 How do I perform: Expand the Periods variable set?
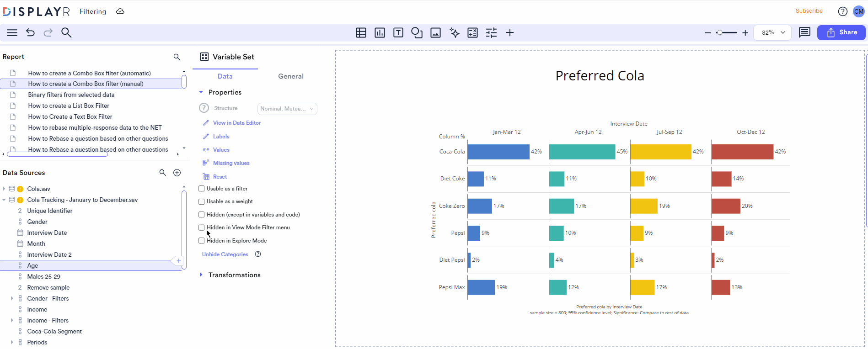coord(12,342)
